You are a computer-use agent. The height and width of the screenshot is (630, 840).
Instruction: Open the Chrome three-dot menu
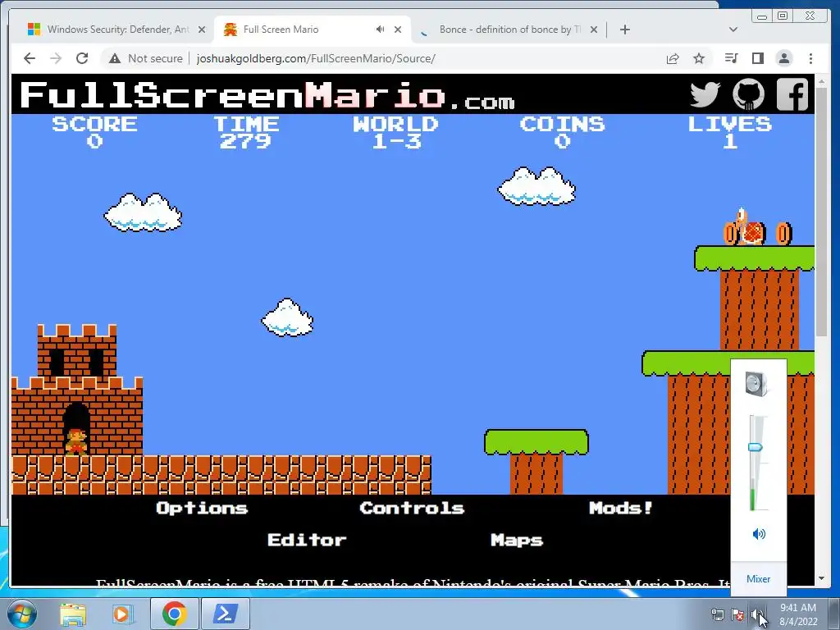tap(810, 58)
